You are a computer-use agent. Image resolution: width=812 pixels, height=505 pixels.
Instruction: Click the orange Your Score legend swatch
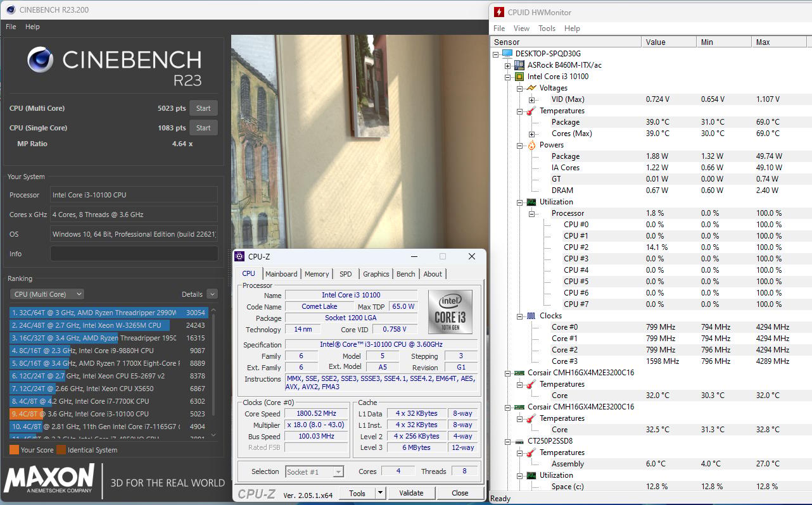click(x=14, y=450)
